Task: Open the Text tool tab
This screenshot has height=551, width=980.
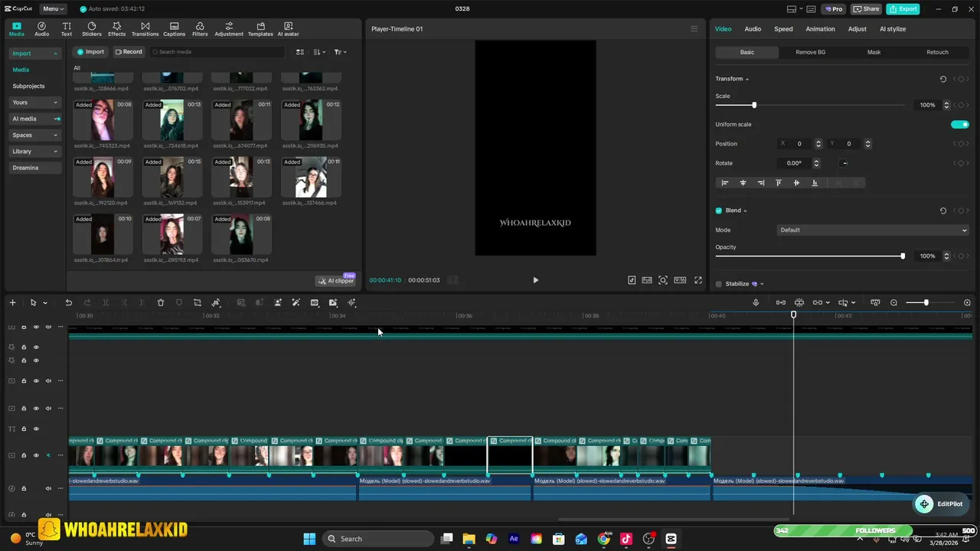Action: [x=67, y=29]
